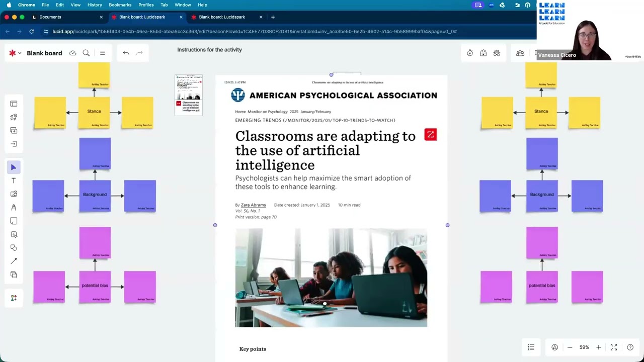The image size is (644, 362).
Task: Select the line connector tool
Action: coord(14,261)
